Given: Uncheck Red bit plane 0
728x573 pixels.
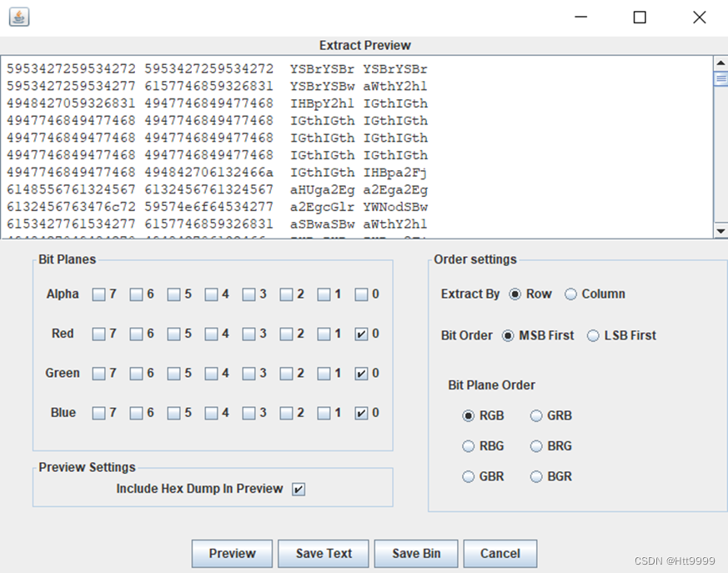Looking at the screenshot, I should click(361, 334).
